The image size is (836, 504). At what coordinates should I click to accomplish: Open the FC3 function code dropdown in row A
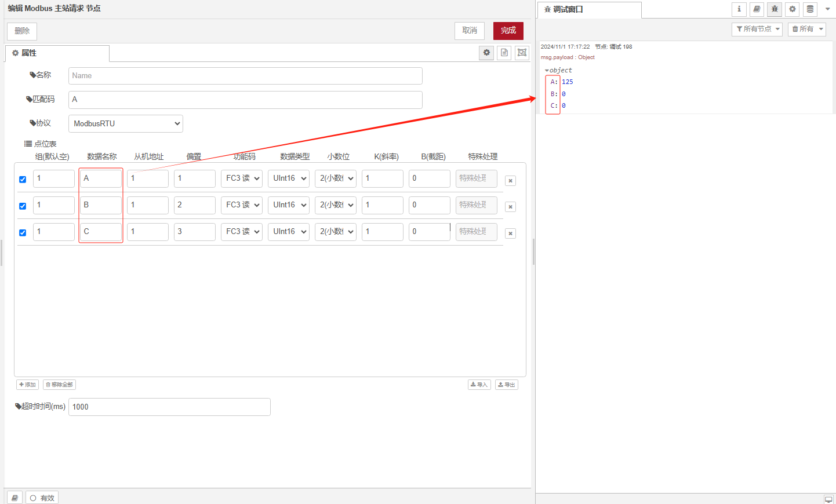242,178
